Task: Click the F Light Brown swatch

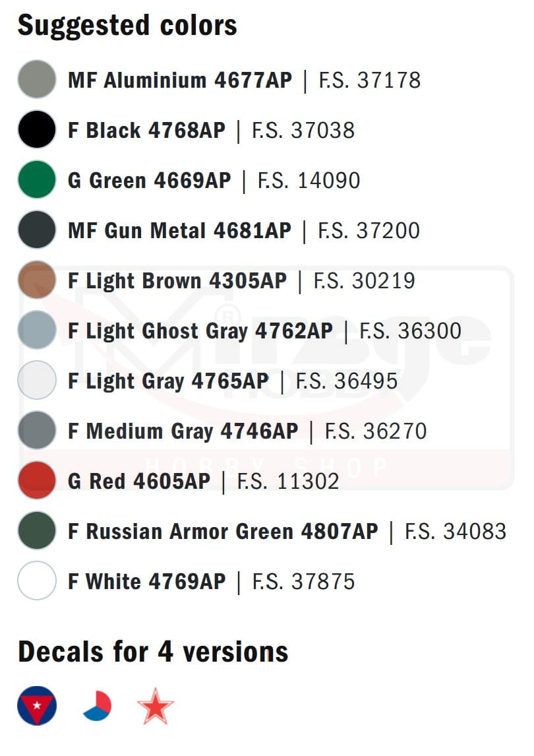Action: click(x=37, y=280)
